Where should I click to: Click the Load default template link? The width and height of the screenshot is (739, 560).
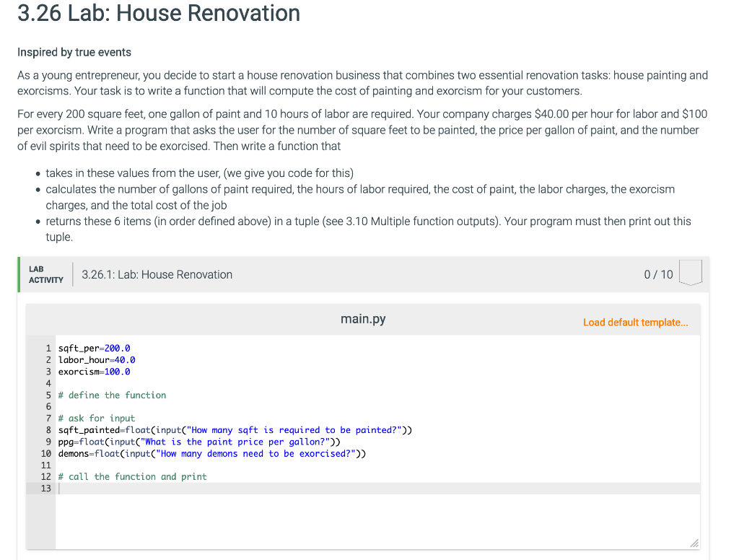(x=635, y=322)
